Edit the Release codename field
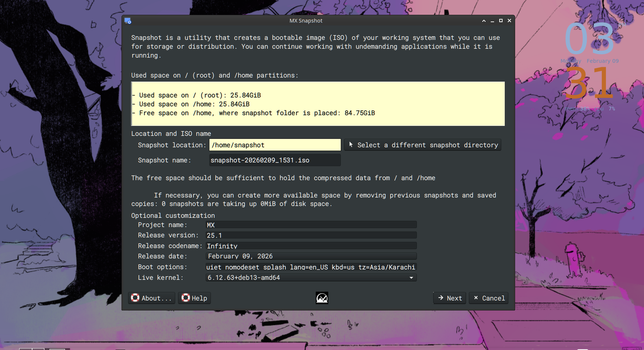Image resolution: width=644 pixels, height=350 pixels. pos(311,246)
